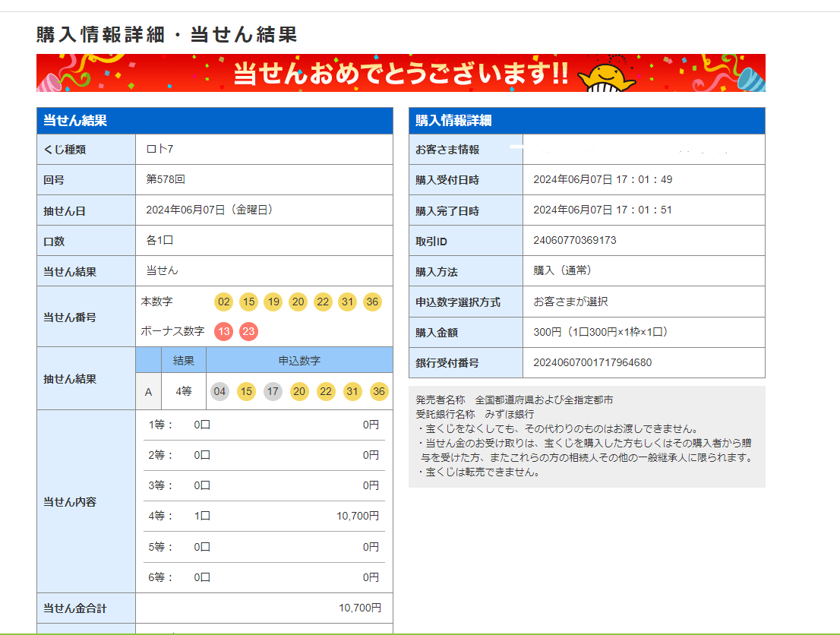
Task: Select the gray entry number ball 17
Action: click(x=273, y=391)
